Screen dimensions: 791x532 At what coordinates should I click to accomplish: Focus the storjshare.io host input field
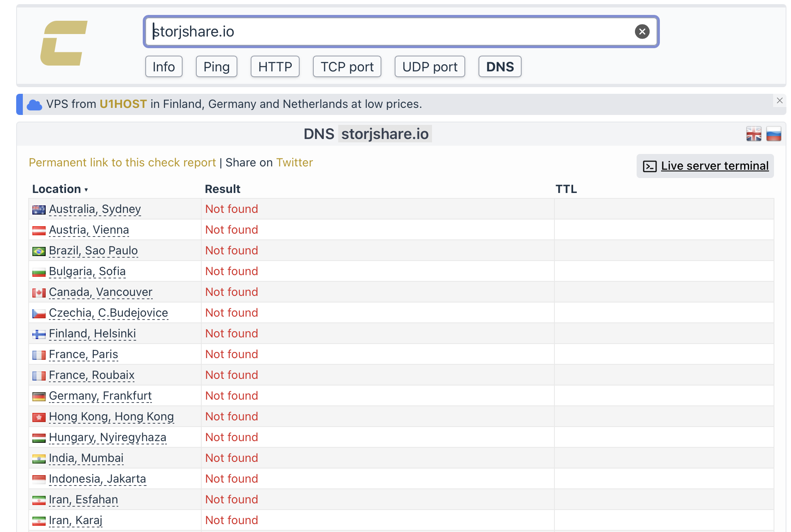coord(401,32)
